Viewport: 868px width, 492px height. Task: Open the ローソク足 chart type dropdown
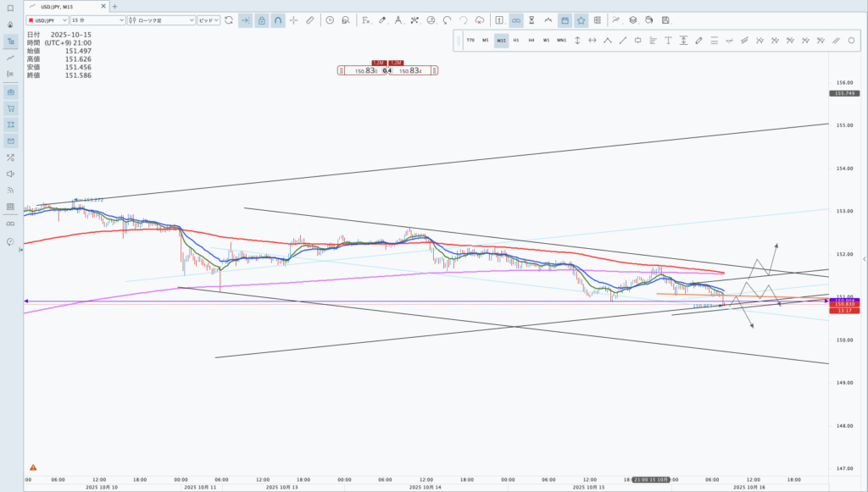[161, 19]
